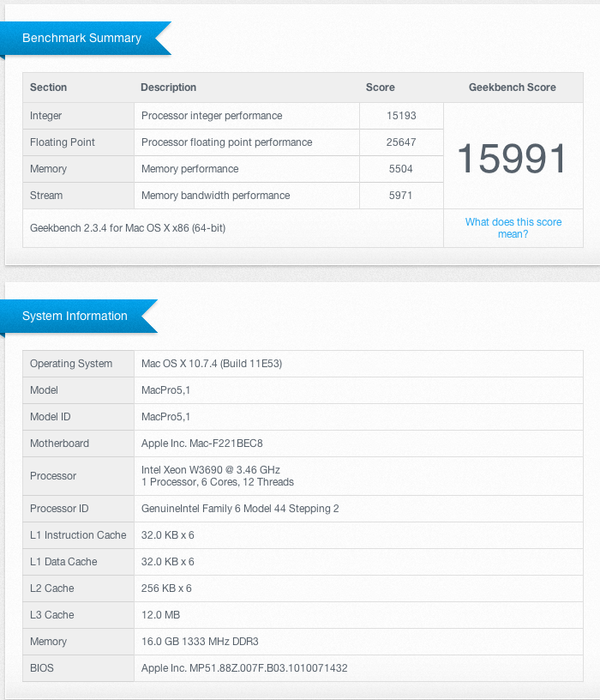Select '16.0 GB 1333 MHz DDR3' memory value
600x700 pixels.
click(x=200, y=641)
